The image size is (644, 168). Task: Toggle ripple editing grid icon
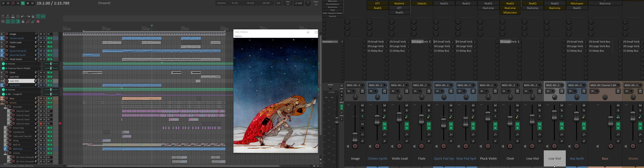pos(3,22)
